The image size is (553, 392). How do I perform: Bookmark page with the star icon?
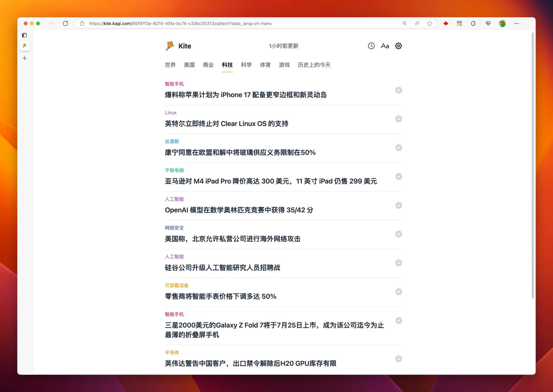429,23
